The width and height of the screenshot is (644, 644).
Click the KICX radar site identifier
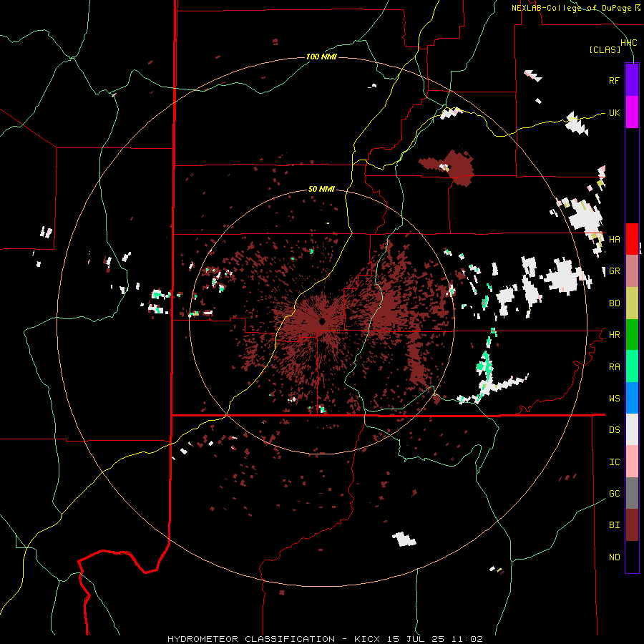pos(367,639)
